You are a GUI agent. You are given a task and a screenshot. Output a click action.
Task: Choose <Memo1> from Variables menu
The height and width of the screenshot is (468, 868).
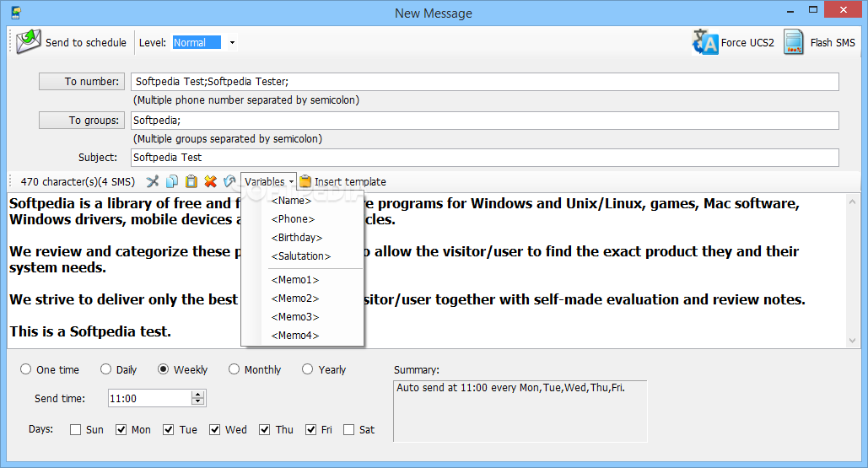(302, 280)
